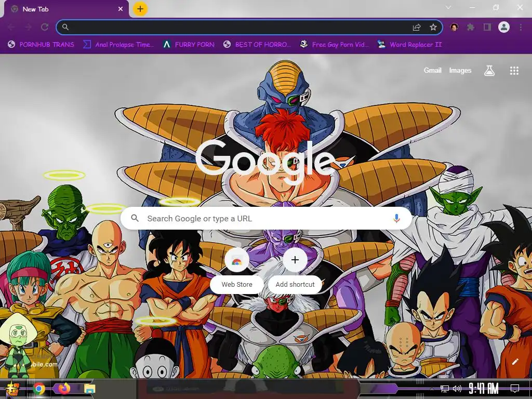The height and width of the screenshot is (399, 532).
Task: Open the Web Store shortcut
Action: (x=237, y=270)
